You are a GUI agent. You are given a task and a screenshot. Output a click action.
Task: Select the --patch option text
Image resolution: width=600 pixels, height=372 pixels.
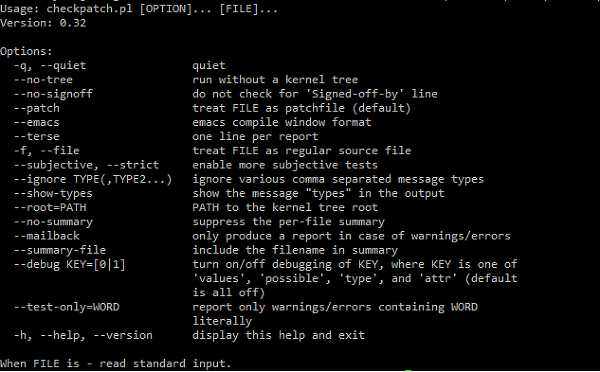[x=37, y=108]
